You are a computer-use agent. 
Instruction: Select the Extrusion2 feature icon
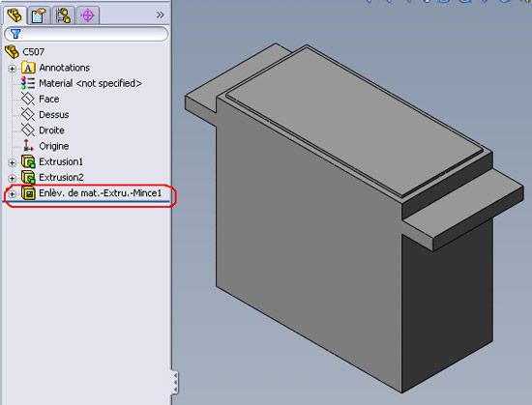click(28, 177)
